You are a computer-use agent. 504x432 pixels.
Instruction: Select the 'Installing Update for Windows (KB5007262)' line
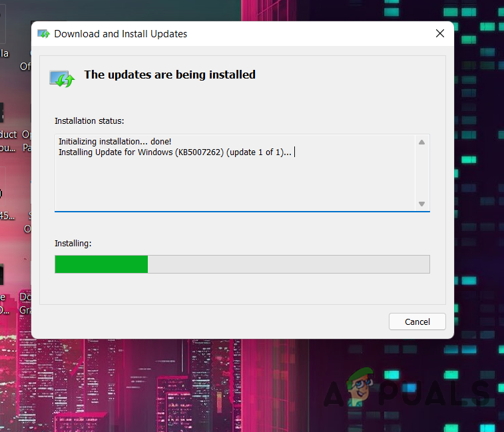[175, 152]
